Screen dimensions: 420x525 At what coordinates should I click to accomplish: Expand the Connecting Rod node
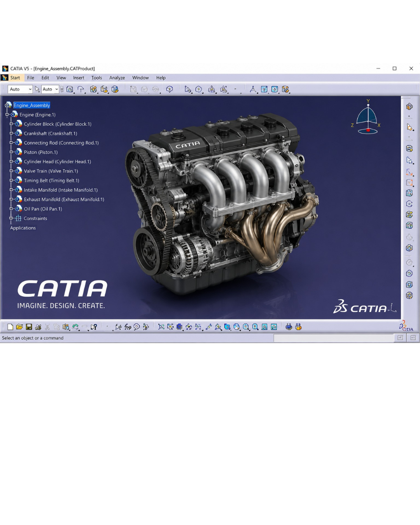tap(11, 143)
